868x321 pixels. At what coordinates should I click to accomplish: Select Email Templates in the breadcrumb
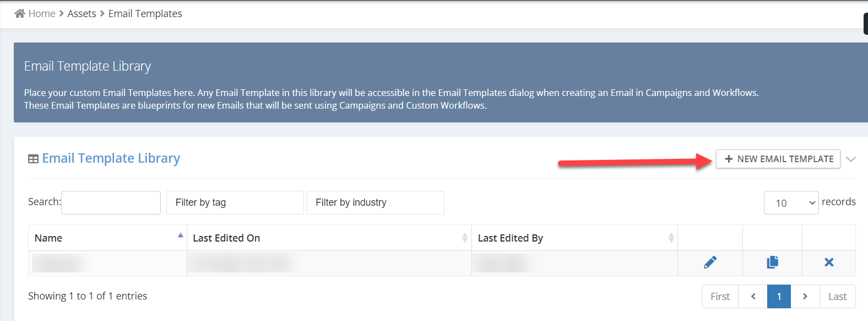pos(145,13)
